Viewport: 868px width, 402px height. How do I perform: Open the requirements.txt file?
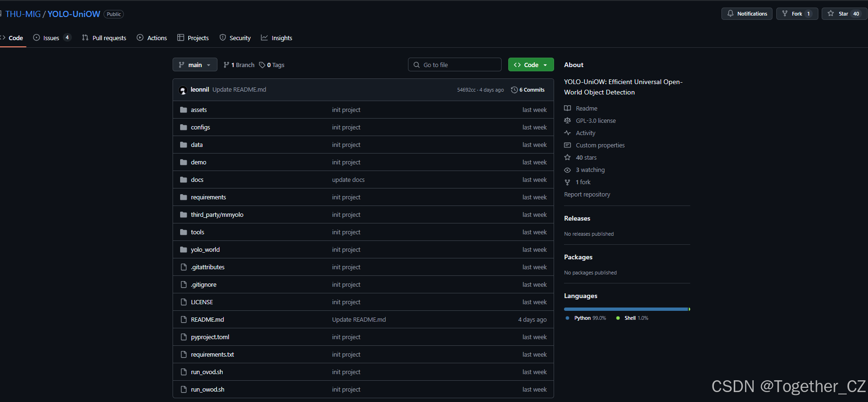(212, 354)
